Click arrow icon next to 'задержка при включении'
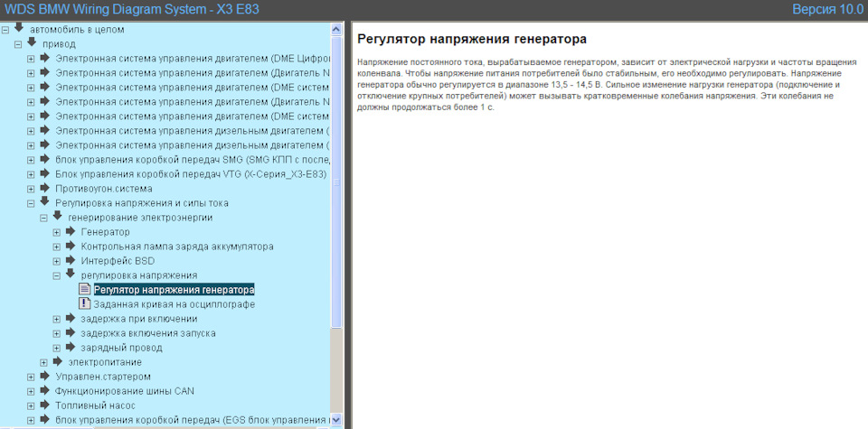The image size is (868, 429). click(x=71, y=318)
